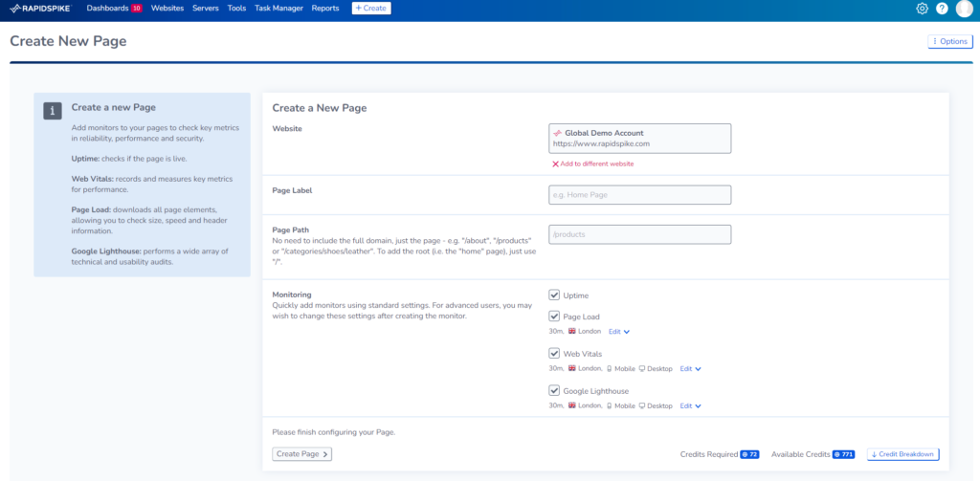The width and height of the screenshot is (980, 481).
Task: Click the 'Google Lighthouse:' description in info panel
Action: (150, 256)
